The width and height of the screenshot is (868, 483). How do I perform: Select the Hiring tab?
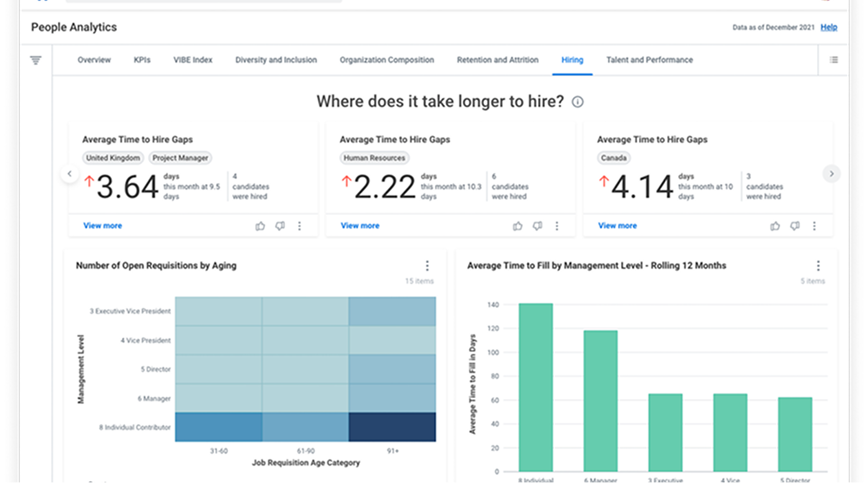click(x=572, y=60)
